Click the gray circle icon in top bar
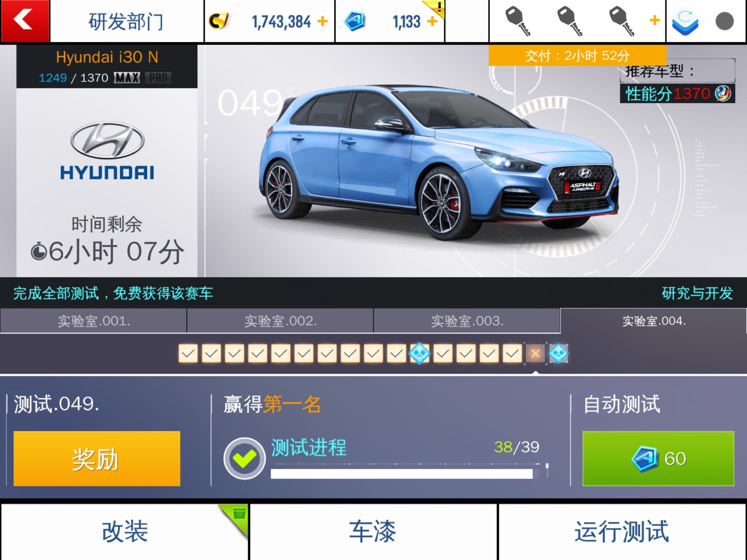The image size is (747, 560). [x=725, y=21]
